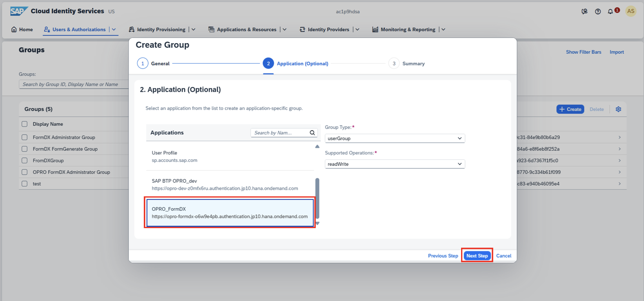
Task: Open the notifications bell icon
Action: point(610,11)
